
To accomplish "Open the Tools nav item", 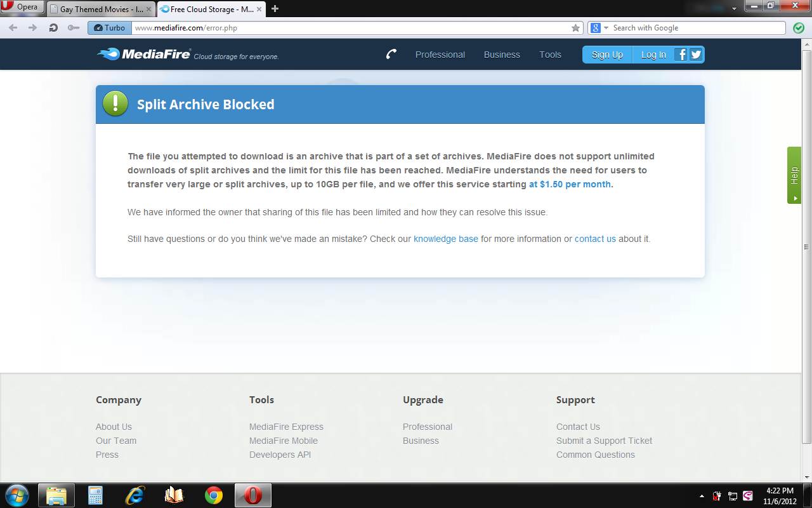I will point(550,55).
